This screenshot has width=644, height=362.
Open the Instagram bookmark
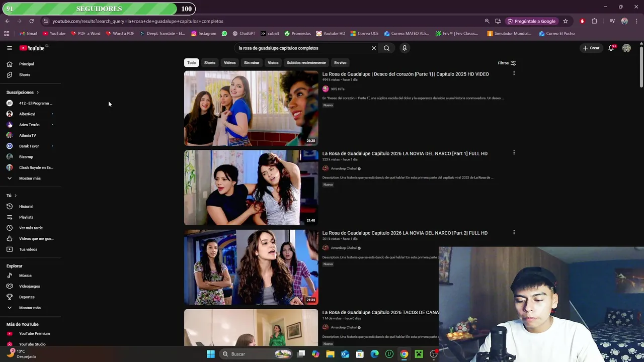click(x=204, y=34)
